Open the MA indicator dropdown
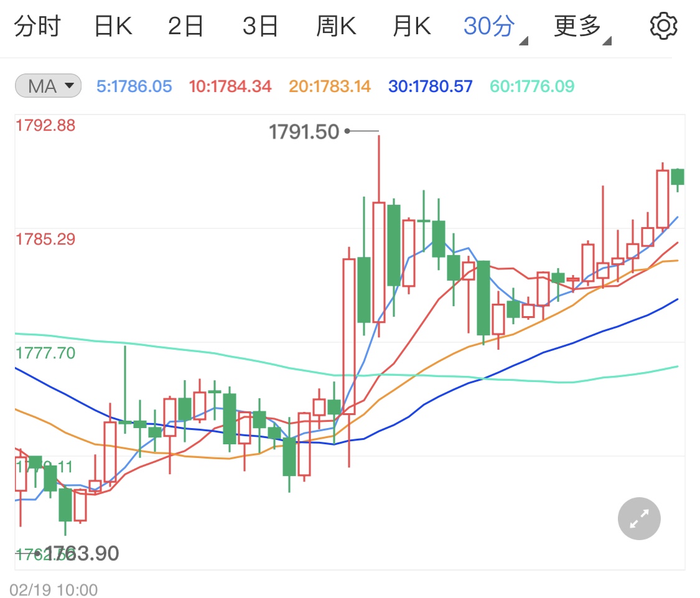Viewport: 700px width, 598px height. coord(48,86)
